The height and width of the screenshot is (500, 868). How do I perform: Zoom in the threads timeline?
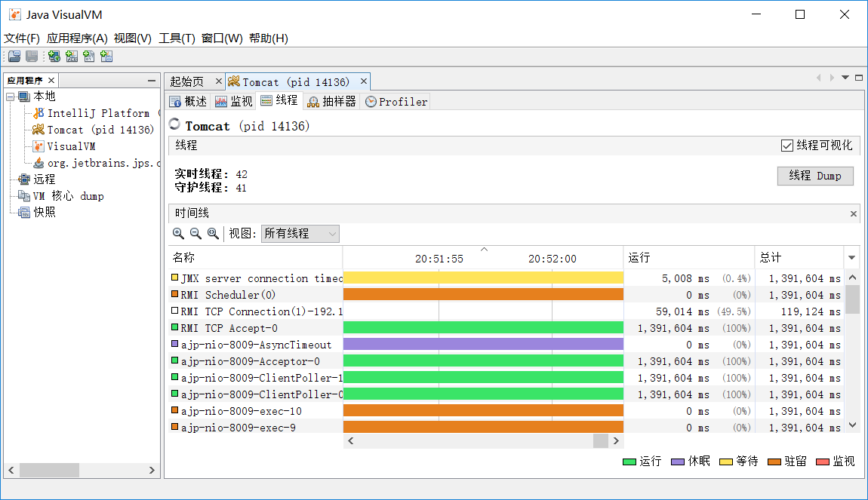coord(178,234)
